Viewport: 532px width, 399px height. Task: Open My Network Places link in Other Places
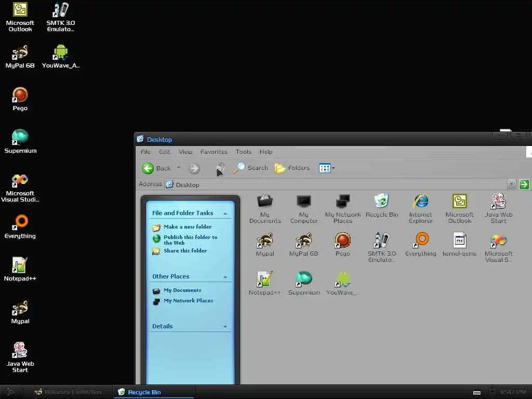(188, 300)
